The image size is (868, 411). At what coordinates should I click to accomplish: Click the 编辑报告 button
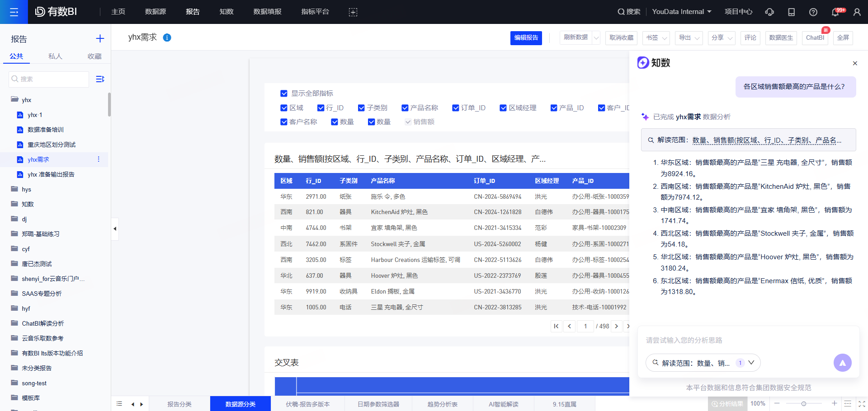point(526,38)
